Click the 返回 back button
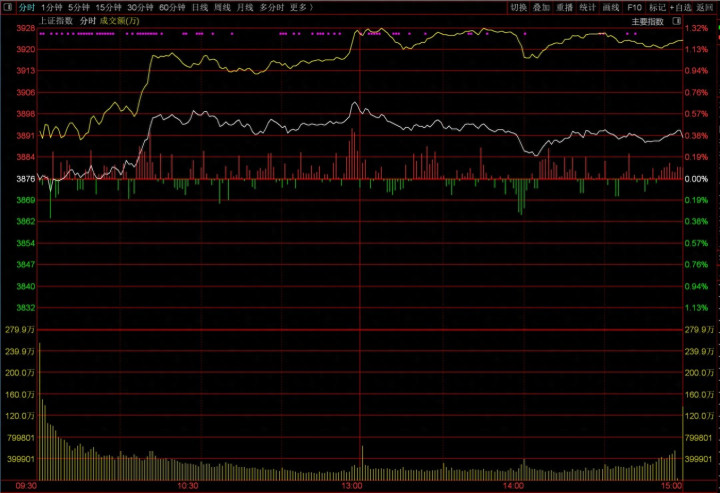The width and height of the screenshot is (720, 493). (x=704, y=7)
